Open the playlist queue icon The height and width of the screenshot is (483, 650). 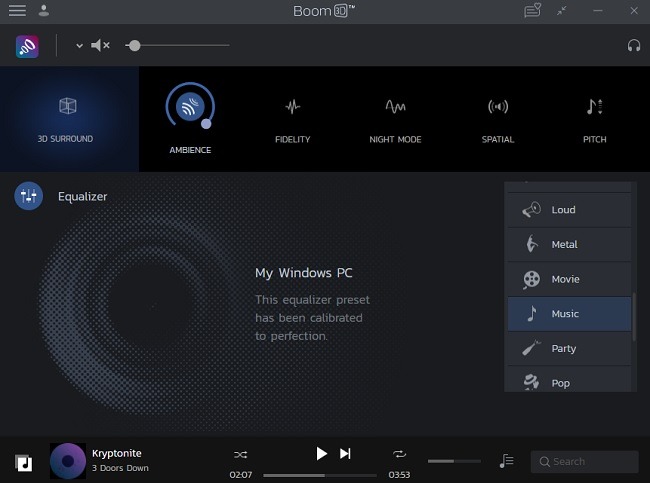click(507, 461)
